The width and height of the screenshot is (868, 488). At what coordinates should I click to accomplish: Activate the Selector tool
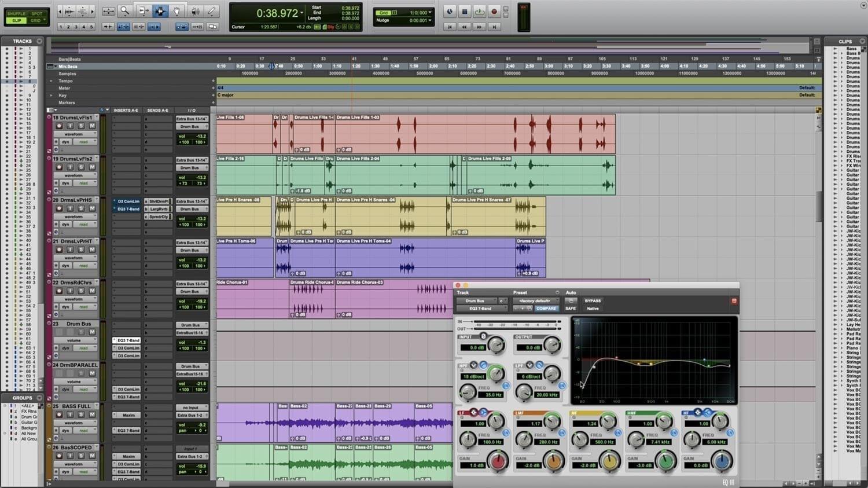(x=160, y=11)
